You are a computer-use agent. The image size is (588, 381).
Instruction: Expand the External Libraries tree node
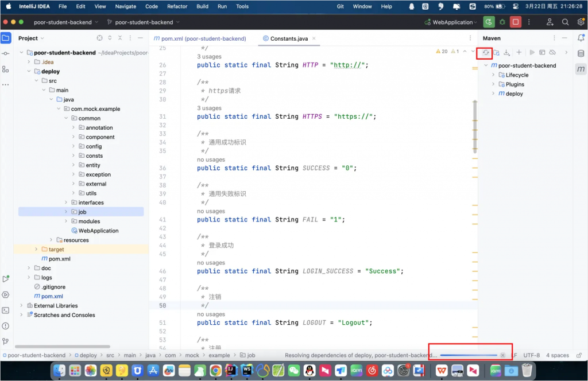(22, 306)
